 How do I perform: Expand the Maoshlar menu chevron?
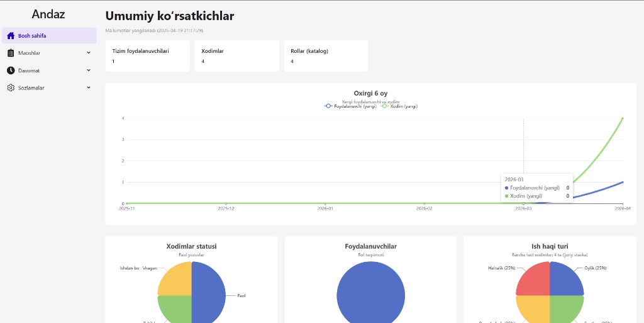tap(89, 53)
